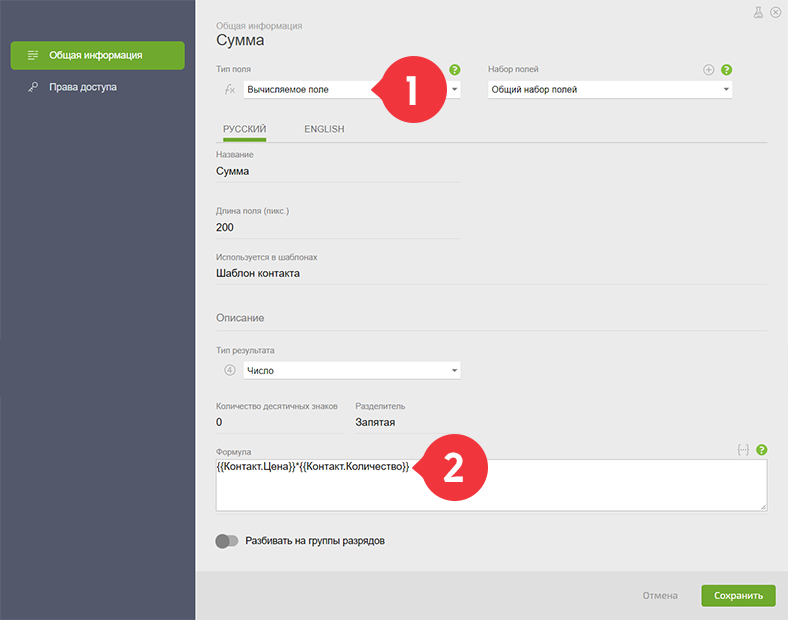Switch to the ENGLISH language tab
This screenshot has height=620, width=788.
(x=324, y=129)
